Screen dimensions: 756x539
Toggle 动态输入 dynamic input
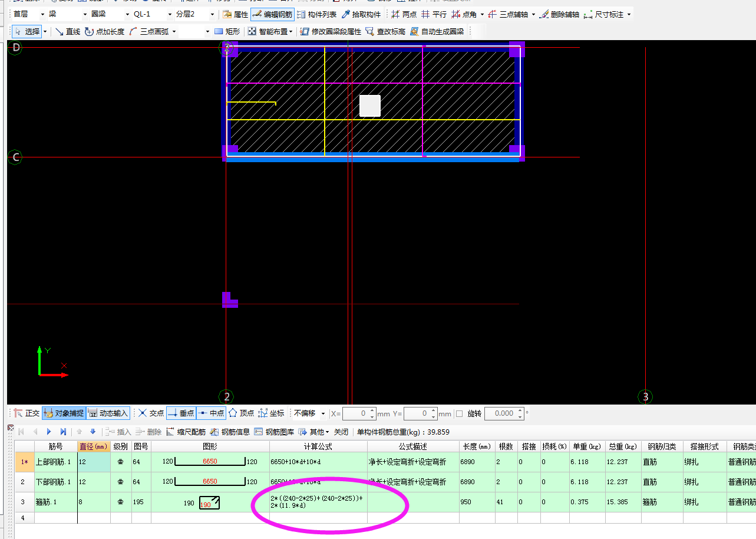tap(108, 413)
